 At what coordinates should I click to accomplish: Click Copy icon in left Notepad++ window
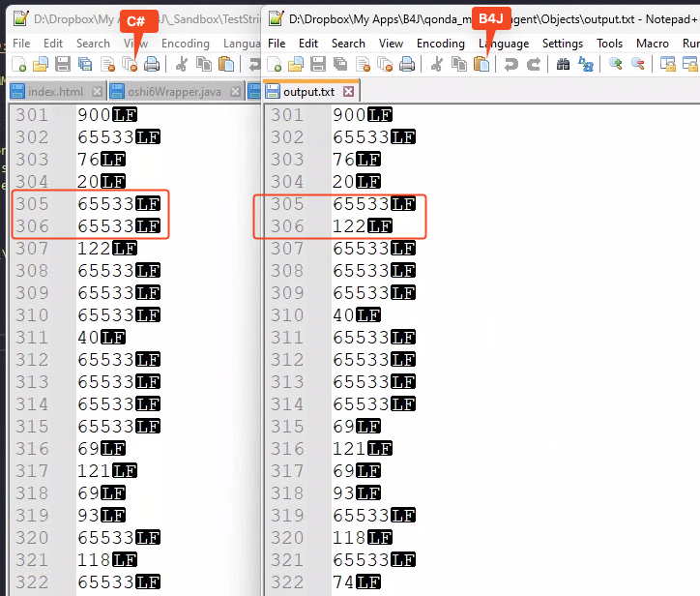pyautogui.click(x=204, y=64)
